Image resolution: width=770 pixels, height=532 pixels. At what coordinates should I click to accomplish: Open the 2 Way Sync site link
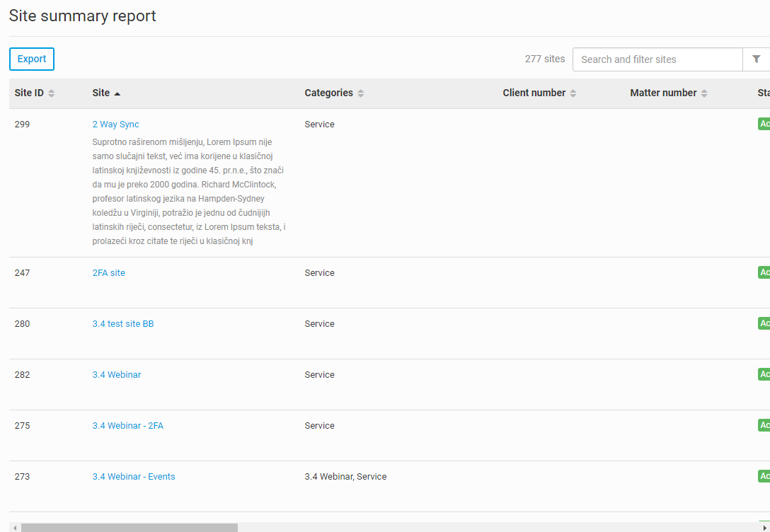(x=115, y=125)
